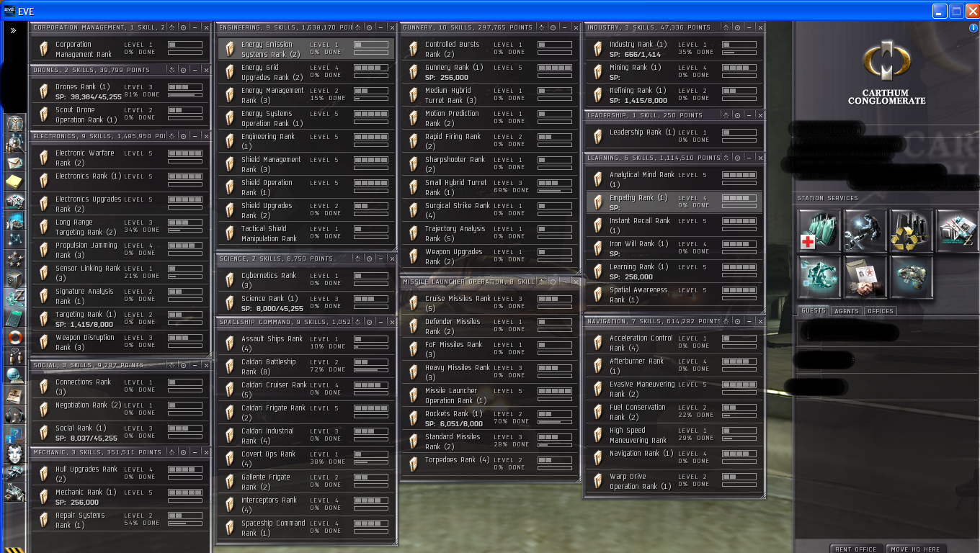The image size is (980, 553).
Task: Open the Repair Shop station service
Action: 865,231
